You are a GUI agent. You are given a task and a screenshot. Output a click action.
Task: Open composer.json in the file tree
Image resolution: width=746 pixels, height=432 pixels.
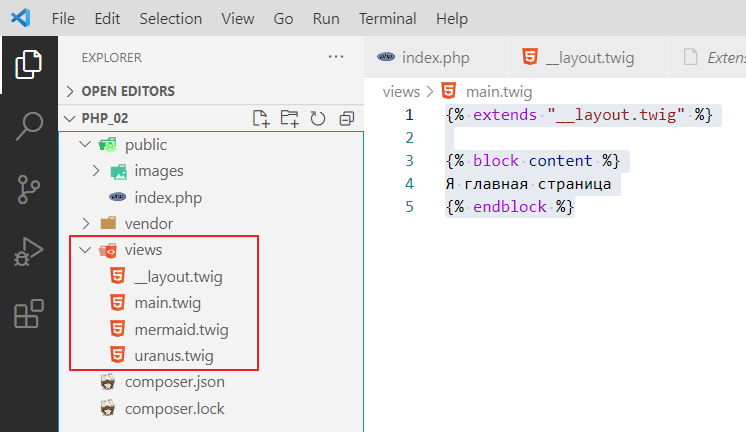click(x=174, y=382)
